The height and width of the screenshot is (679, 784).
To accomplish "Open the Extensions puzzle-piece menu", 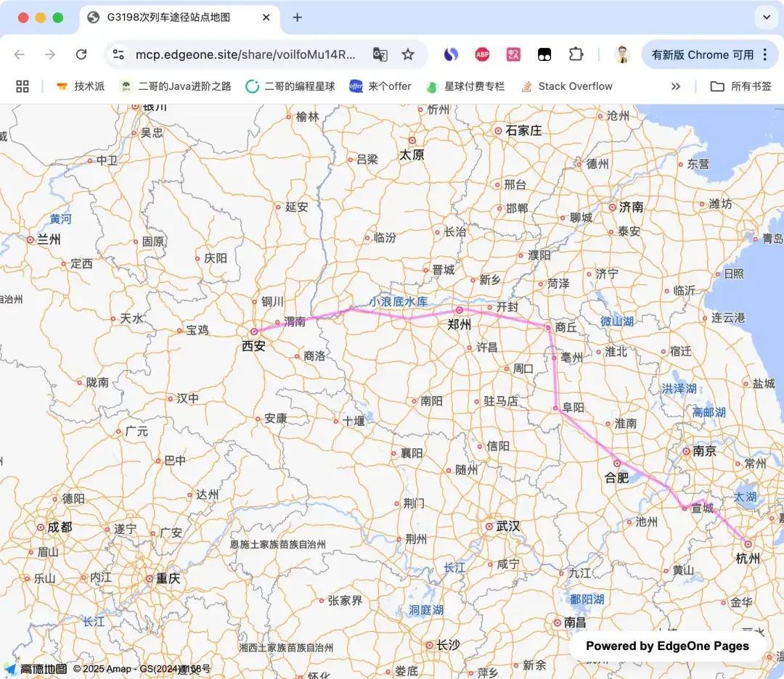I will (x=576, y=54).
